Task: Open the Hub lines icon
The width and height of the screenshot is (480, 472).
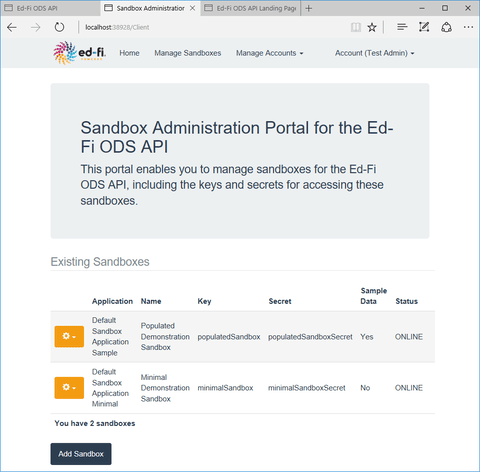Action: [x=402, y=27]
